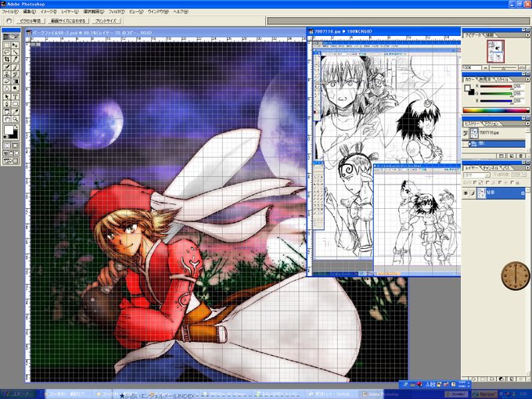Select the Magic Wand tool

tap(15, 52)
